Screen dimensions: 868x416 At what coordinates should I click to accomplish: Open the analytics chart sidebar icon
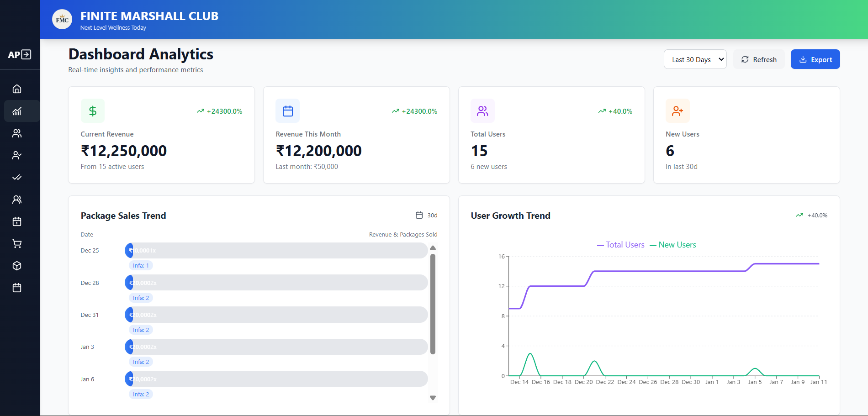pyautogui.click(x=17, y=111)
